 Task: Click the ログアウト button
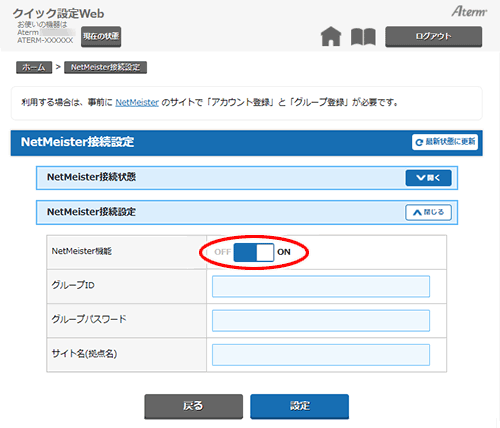coord(434,36)
